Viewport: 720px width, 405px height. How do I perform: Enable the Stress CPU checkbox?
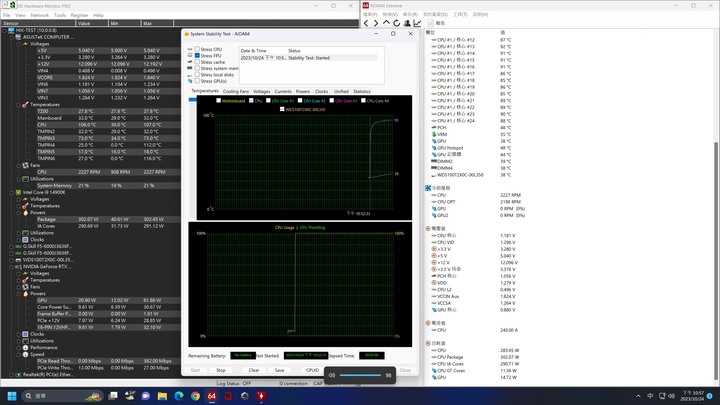coord(197,49)
